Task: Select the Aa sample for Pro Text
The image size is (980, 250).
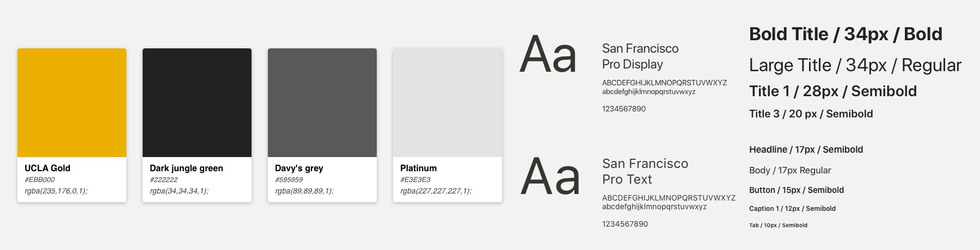Action: pyautogui.click(x=550, y=176)
